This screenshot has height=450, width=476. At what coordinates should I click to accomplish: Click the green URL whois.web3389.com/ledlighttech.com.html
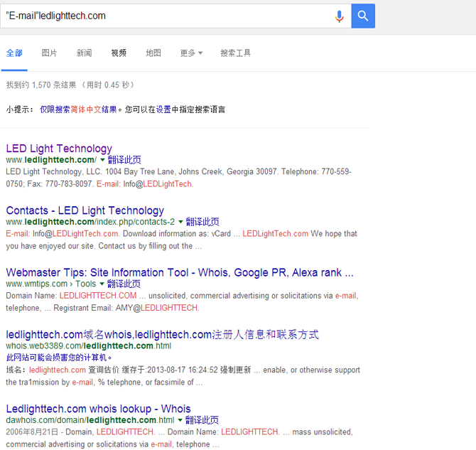coord(88,346)
